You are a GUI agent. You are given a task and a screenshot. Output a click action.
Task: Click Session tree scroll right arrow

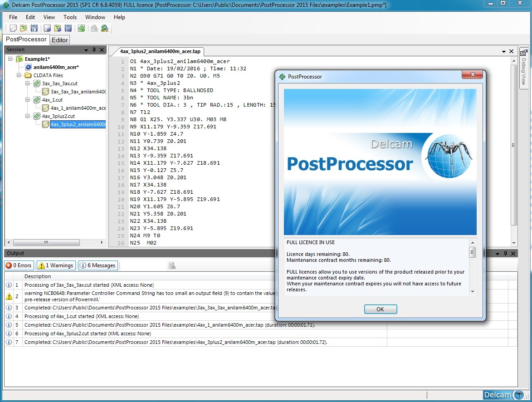tap(102, 242)
